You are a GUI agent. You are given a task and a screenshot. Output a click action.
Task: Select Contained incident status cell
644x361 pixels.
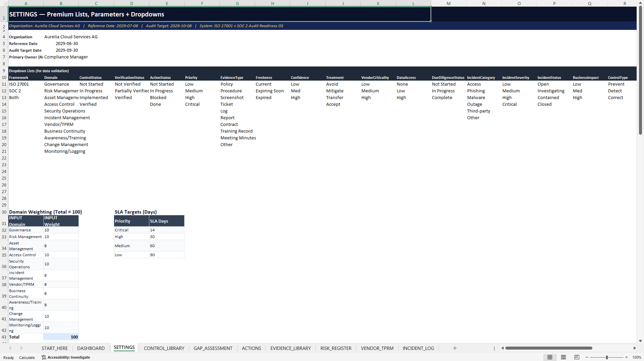point(554,98)
